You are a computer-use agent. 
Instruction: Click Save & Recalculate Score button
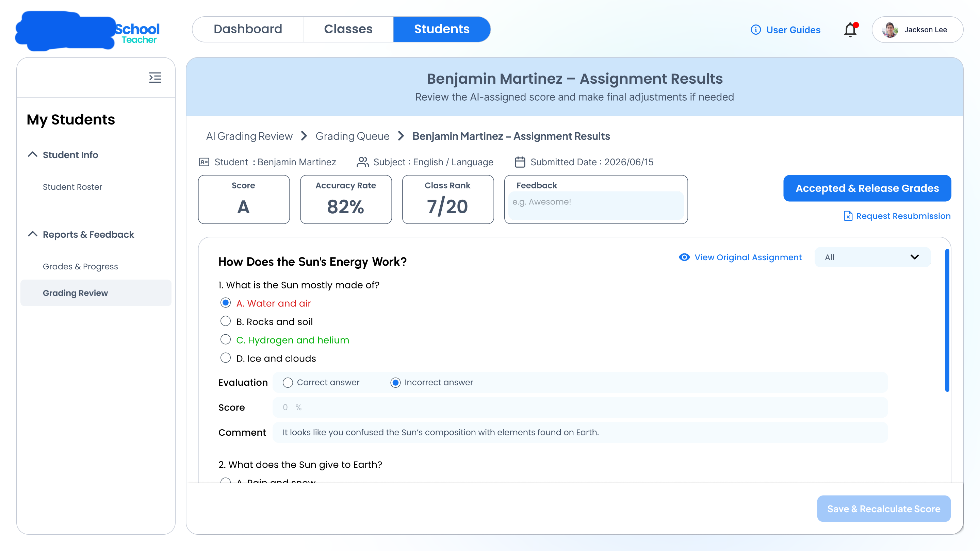click(884, 508)
